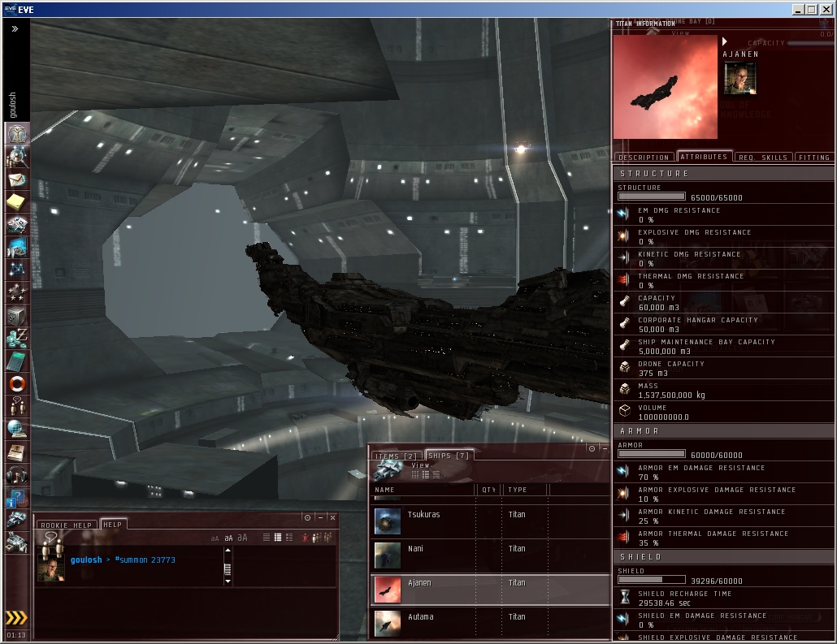837x644 pixels.
Task: Open the Items hangar sidebar icon
Action: [16, 542]
